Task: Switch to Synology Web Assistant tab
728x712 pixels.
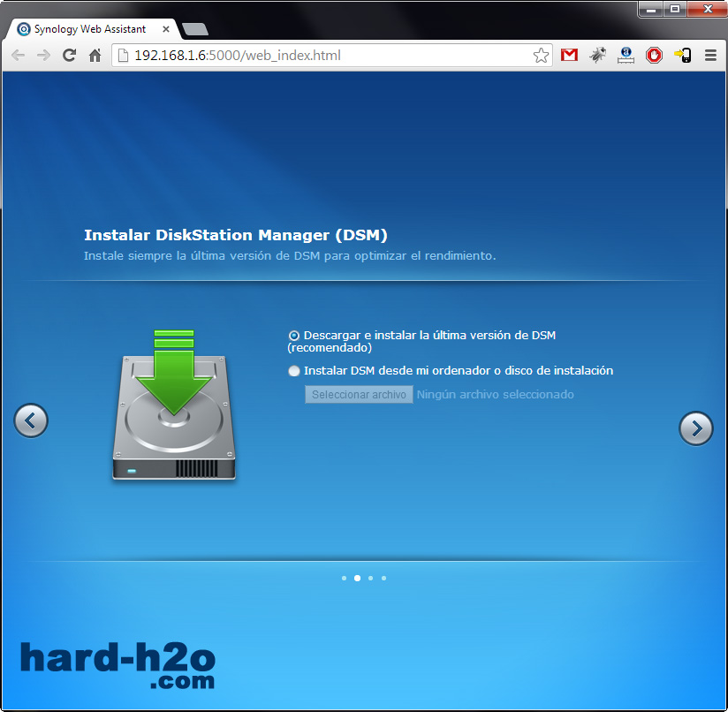Action: (90, 29)
